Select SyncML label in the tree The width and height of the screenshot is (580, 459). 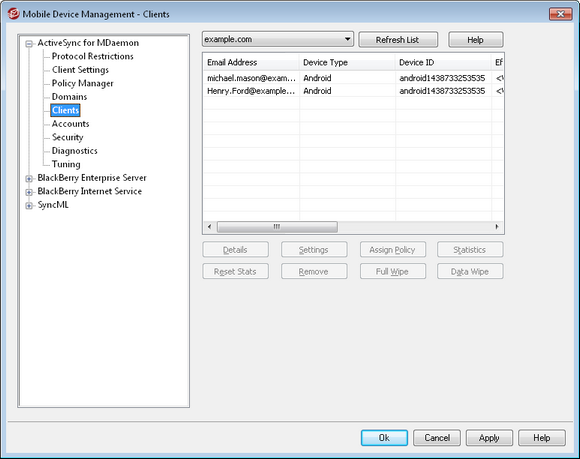tap(53, 205)
